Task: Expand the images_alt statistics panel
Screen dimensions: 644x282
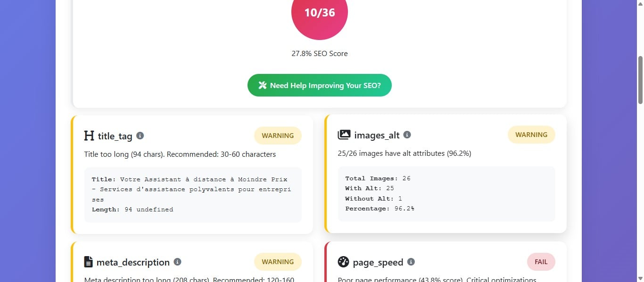Action: (x=446, y=193)
